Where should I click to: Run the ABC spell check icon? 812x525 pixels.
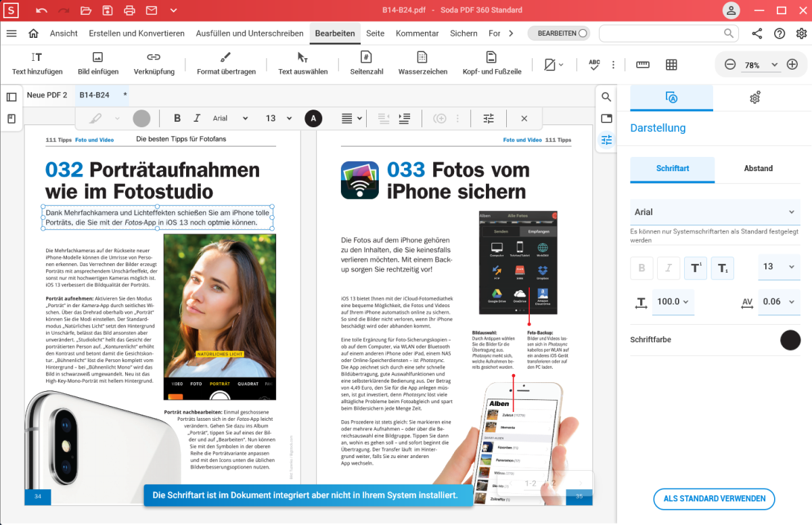tap(594, 64)
